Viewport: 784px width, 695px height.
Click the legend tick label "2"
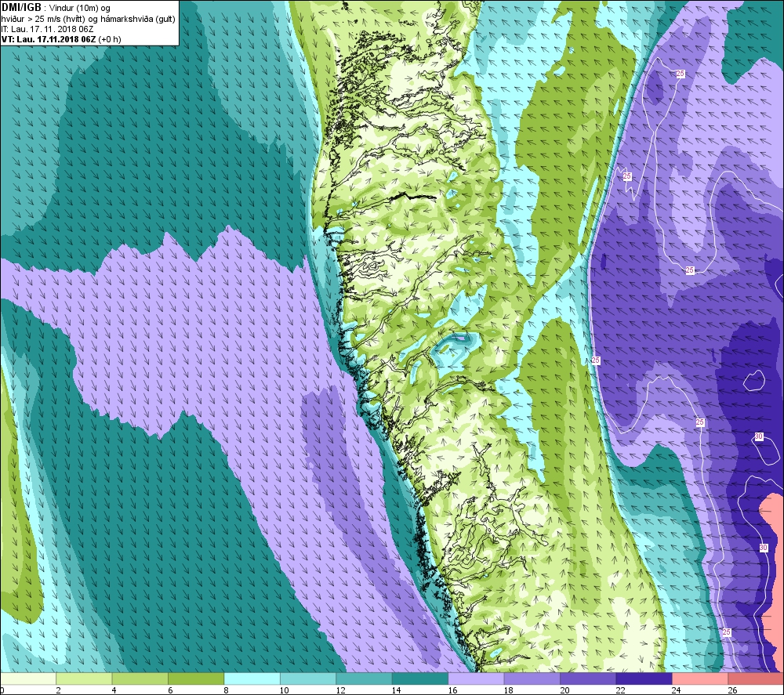click(59, 690)
